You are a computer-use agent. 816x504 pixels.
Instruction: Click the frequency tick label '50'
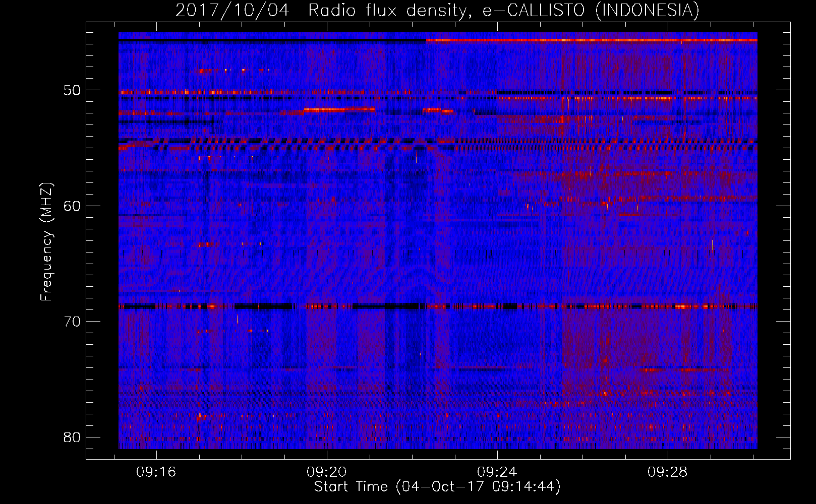(x=72, y=90)
